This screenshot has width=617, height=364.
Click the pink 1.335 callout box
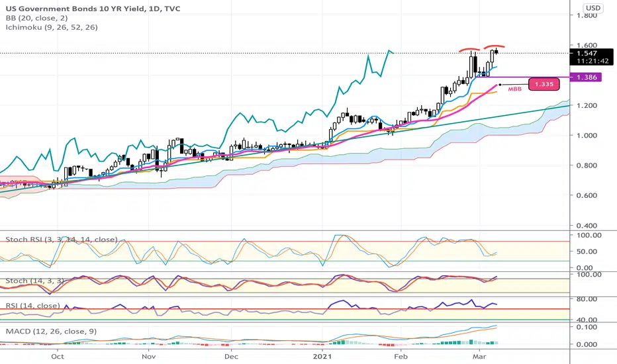tap(544, 84)
